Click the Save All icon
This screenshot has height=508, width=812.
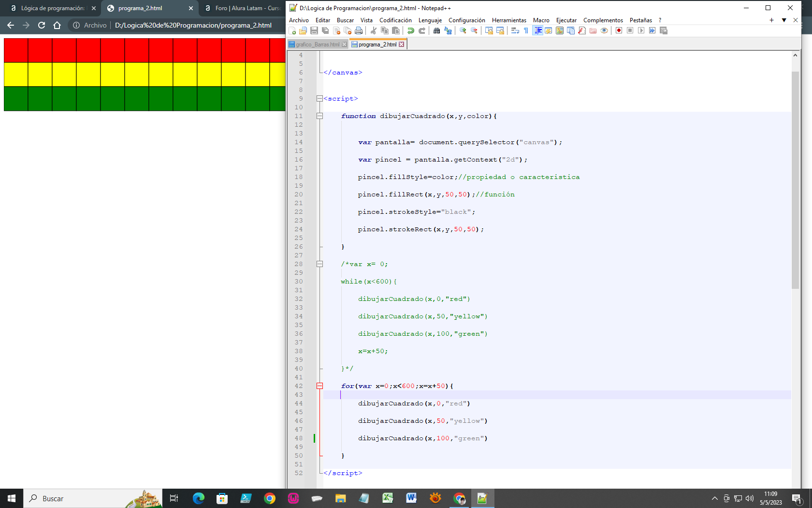325,30
